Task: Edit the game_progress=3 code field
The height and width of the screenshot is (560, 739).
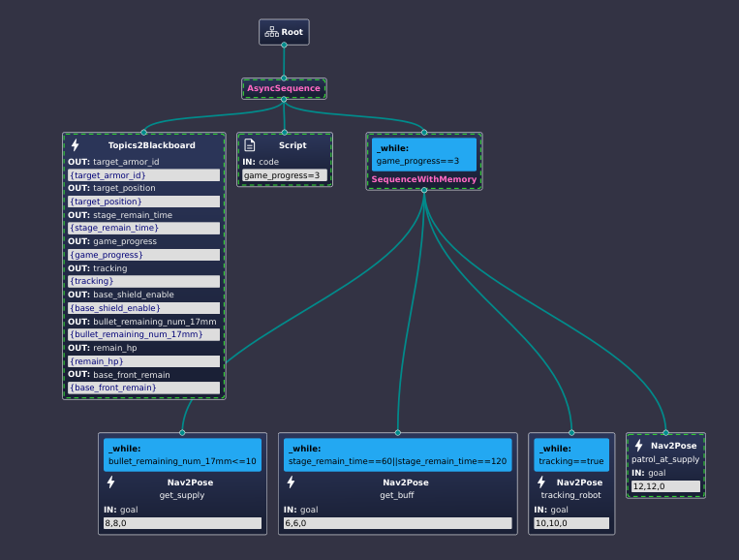Action: point(285,175)
